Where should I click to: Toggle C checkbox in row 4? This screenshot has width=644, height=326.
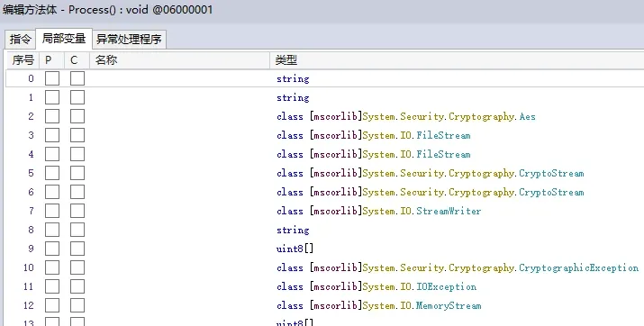coord(77,154)
